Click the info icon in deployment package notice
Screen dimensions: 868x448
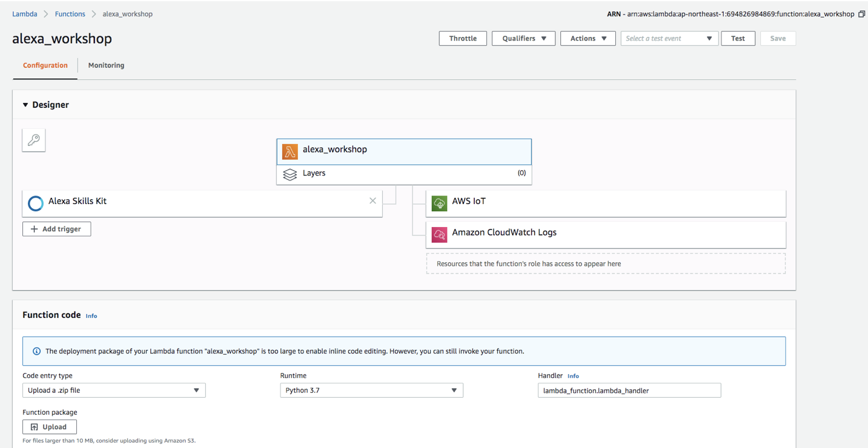pyautogui.click(x=36, y=351)
